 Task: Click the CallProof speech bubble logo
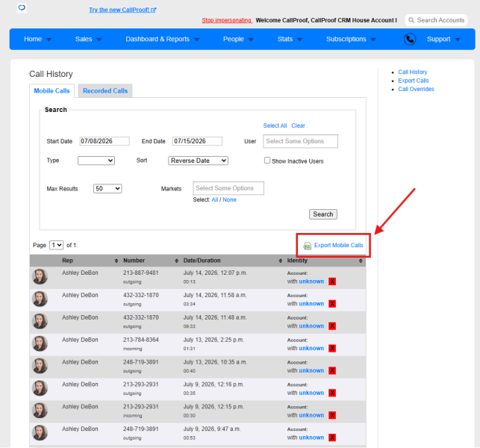click(x=22, y=7)
